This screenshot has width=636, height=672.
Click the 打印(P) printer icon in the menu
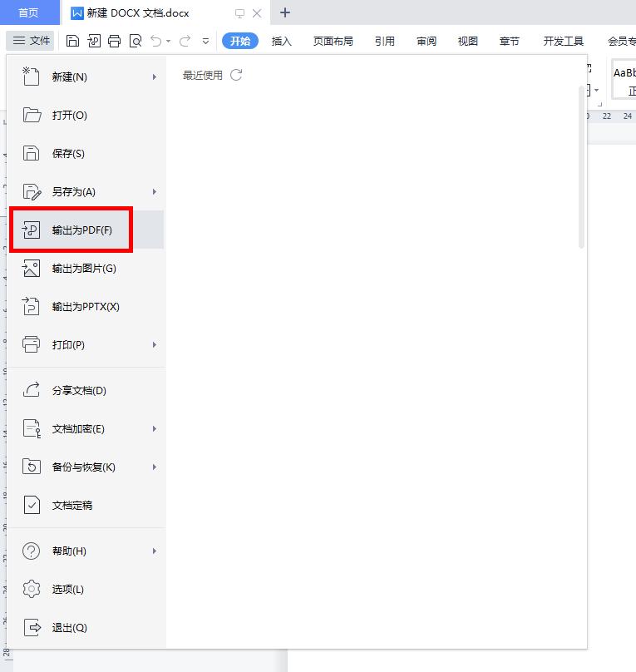click(31, 344)
